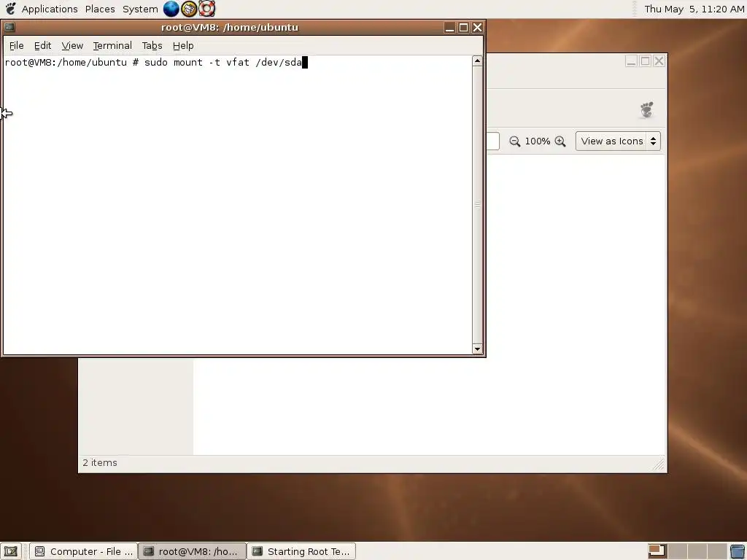Select the first workspace in the switcher
Viewport: 747px width, 560px height.
(657, 551)
